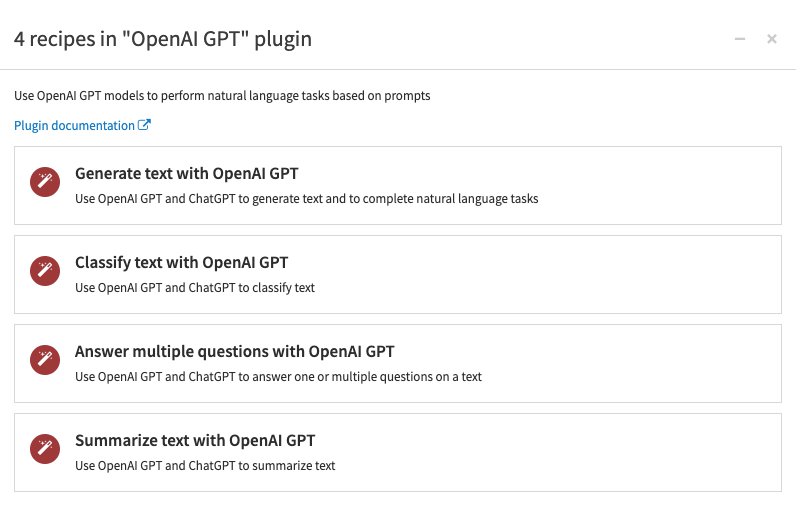Click "Use OpenAI GPT and ChatGPT to classify text"

coord(195,288)
